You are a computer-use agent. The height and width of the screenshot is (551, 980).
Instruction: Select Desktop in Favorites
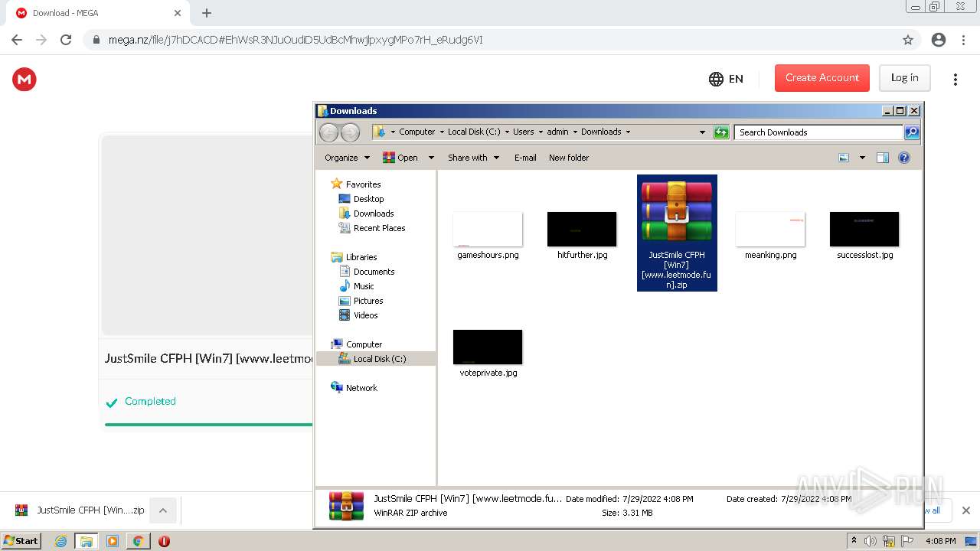coord(361,199)
